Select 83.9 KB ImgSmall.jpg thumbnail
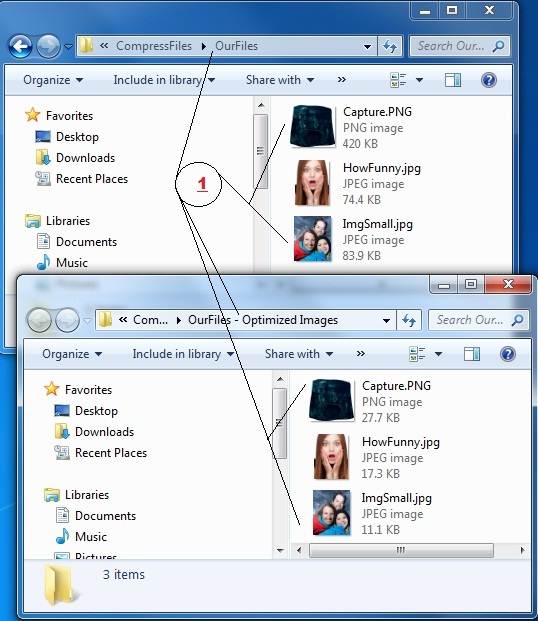 coord(312,239)
